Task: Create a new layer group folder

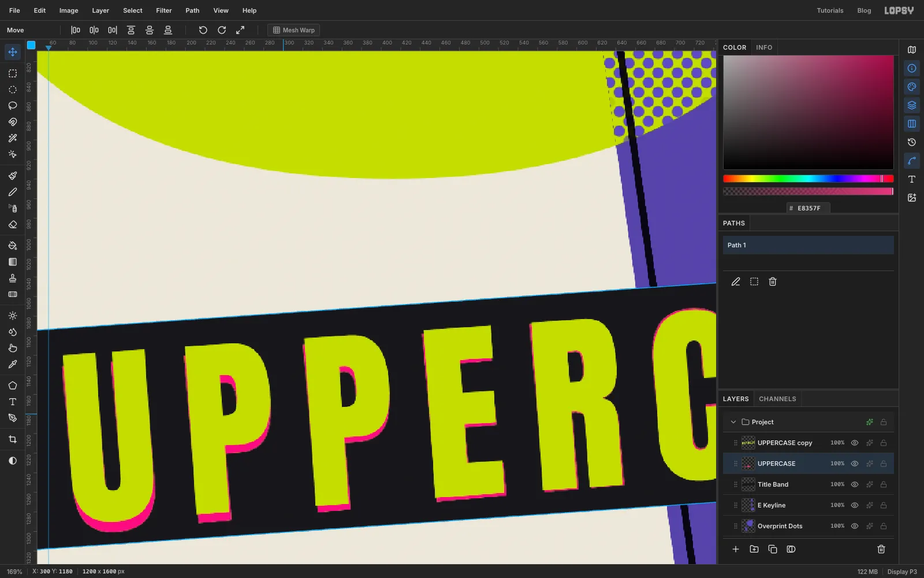Action: 754,549
